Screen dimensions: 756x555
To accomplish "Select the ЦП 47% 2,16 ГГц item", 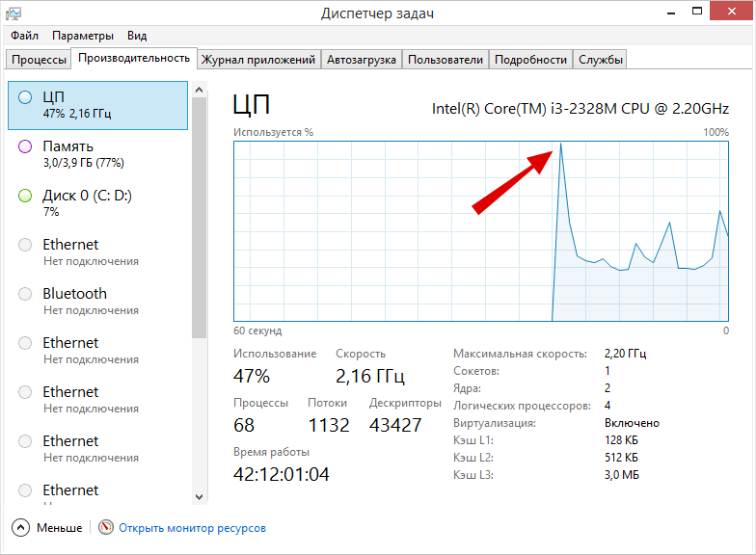I will pyautogui.click(x=98, y=106).
